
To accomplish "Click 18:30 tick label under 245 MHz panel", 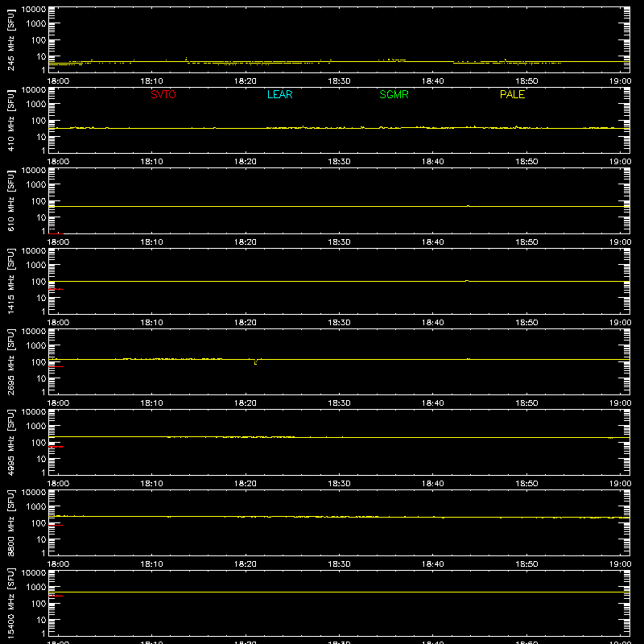I will [339, 81].
